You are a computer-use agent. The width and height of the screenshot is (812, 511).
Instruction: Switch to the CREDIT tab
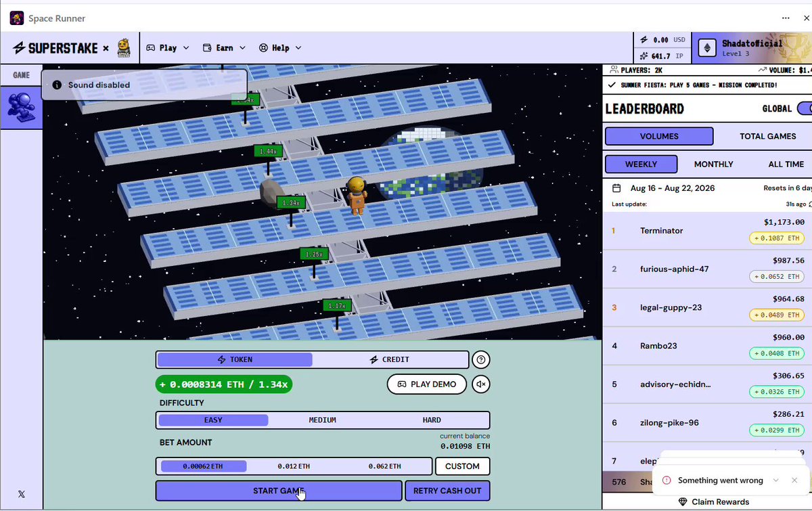390,359
